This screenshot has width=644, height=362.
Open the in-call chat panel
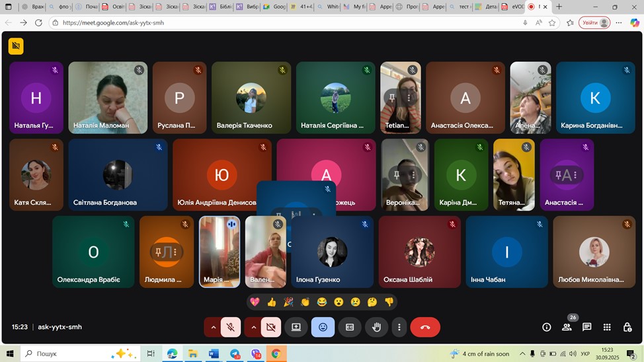tap(586, 327)
